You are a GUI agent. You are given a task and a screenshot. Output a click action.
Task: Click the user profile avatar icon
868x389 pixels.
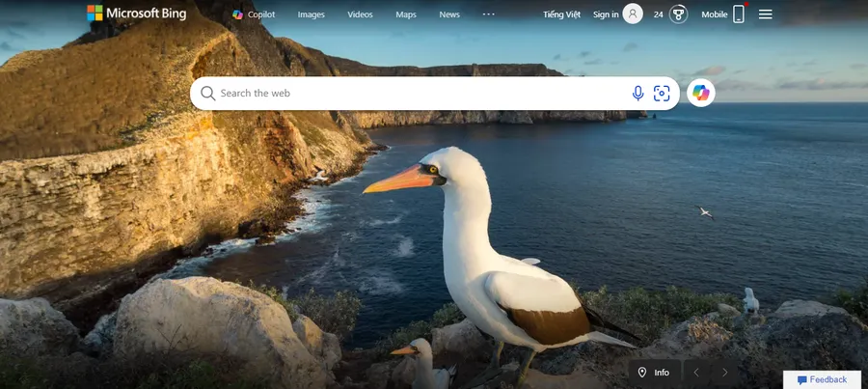pos(633,14)
